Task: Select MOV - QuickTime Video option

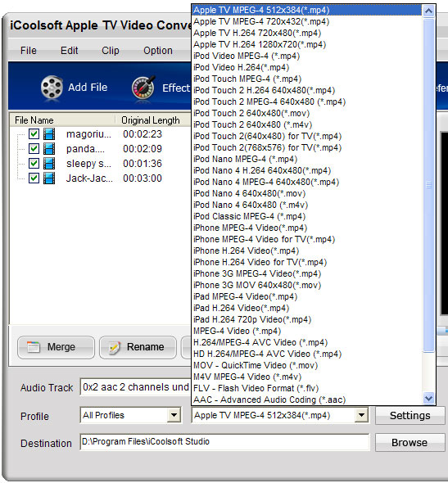Action: pyautogui.click(x=306, y=365)
